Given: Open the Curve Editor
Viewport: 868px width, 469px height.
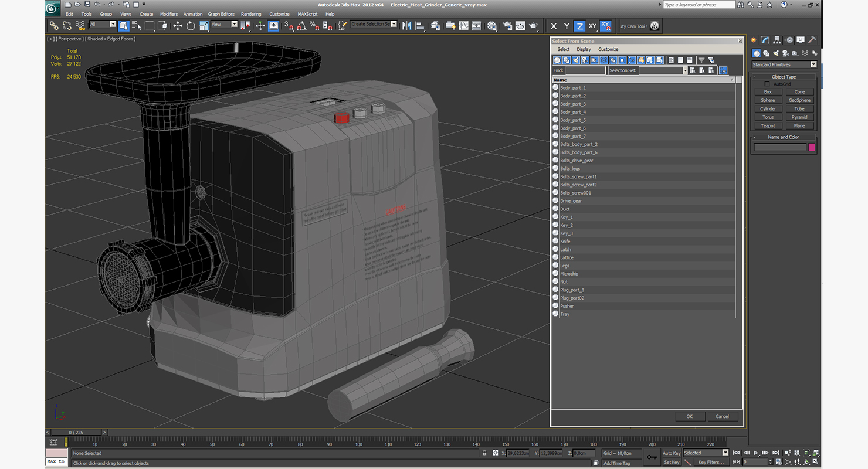Looking at the screenshot, I should coord(463,25).
